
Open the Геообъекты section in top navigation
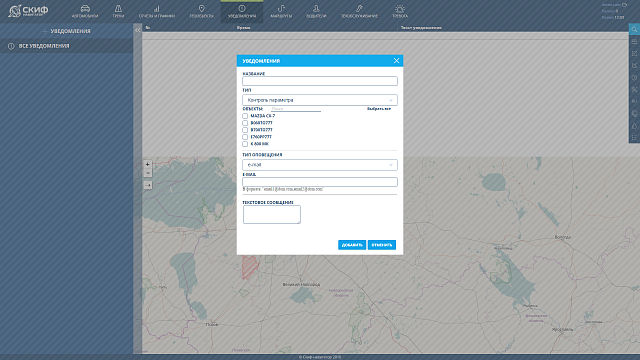pyautogui.click(x=201, y=11)
